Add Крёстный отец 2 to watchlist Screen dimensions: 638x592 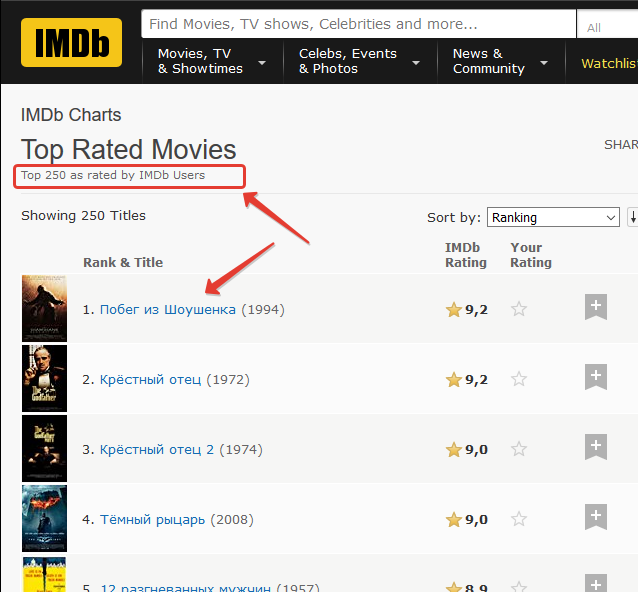(x=596, y=447)
